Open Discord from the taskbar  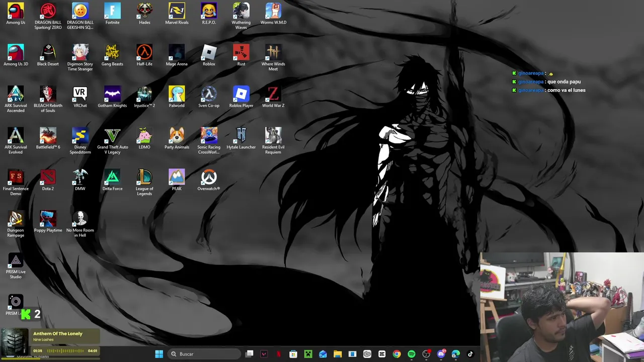click(441, 354)
